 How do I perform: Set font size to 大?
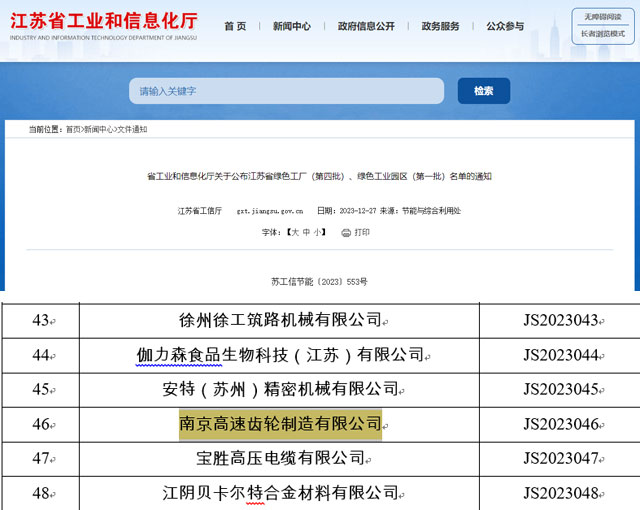295,232
